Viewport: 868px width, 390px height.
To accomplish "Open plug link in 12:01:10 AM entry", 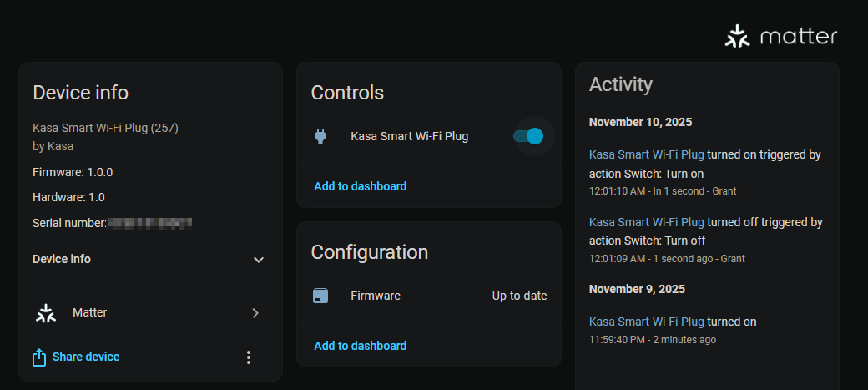I will click(x=646, y=154).
